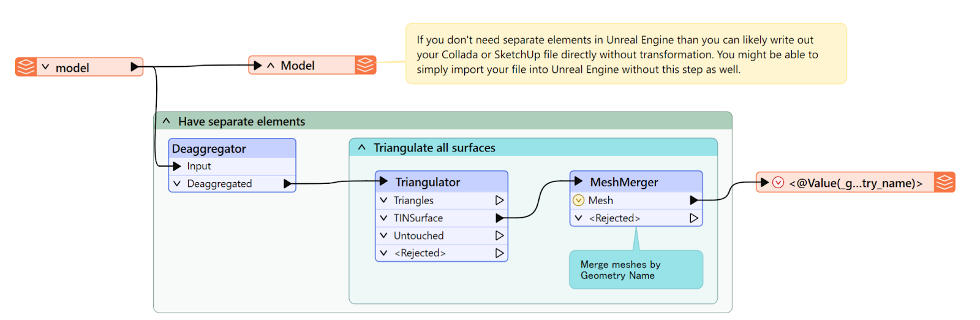This screenshot has width=980, height=320.
Task: Click the model reader feature type icon
Action: (26, 67)
